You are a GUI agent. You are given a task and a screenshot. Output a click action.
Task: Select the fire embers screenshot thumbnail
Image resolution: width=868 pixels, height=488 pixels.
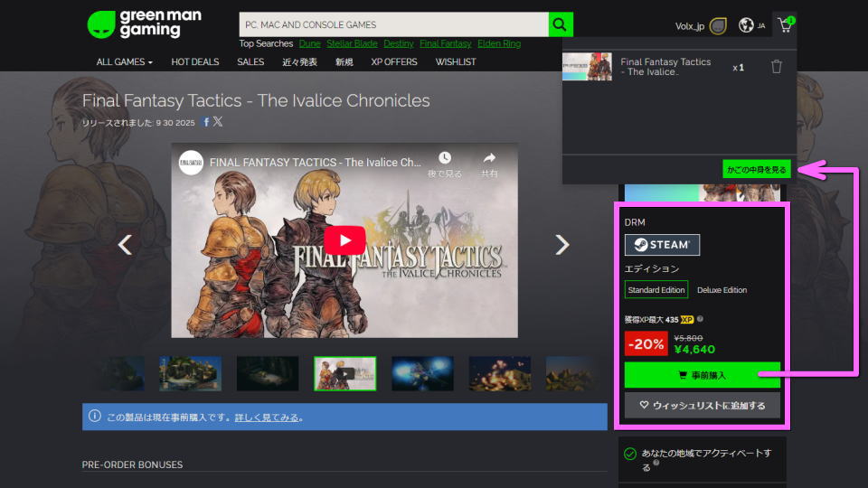click(x=500, y=373)
